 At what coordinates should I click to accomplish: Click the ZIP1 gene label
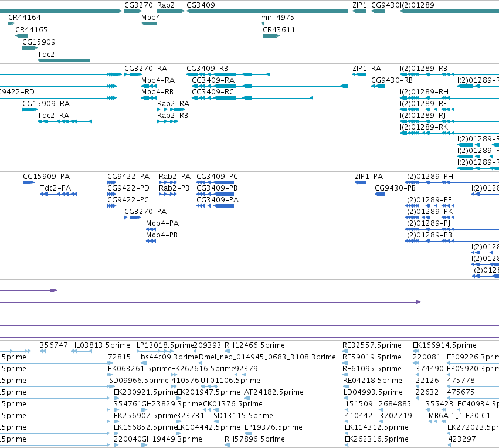point(359,5)
